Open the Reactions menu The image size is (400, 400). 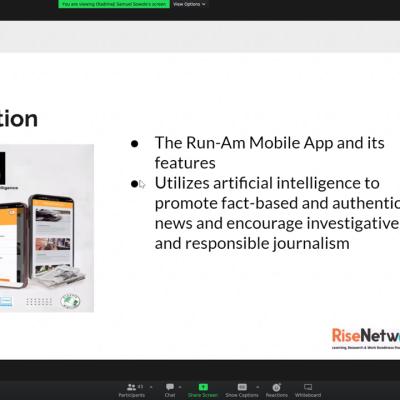pyautogui.click(x=276, y=390)
